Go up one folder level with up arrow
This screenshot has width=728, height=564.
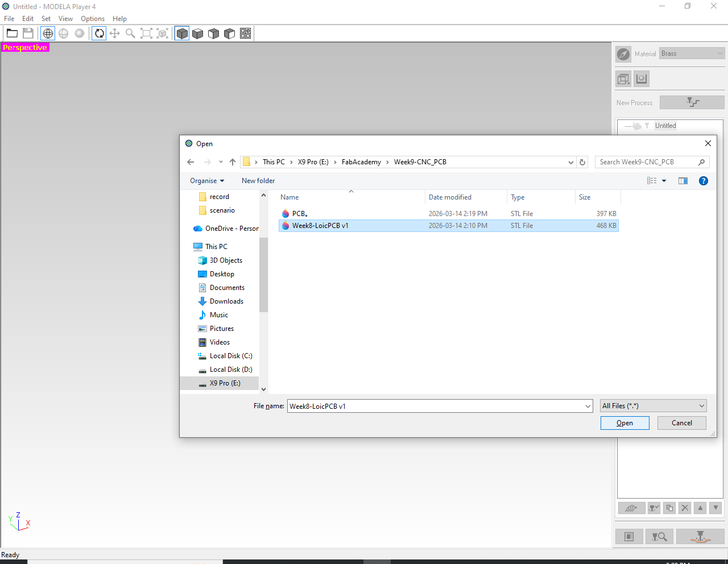[233, 162]
